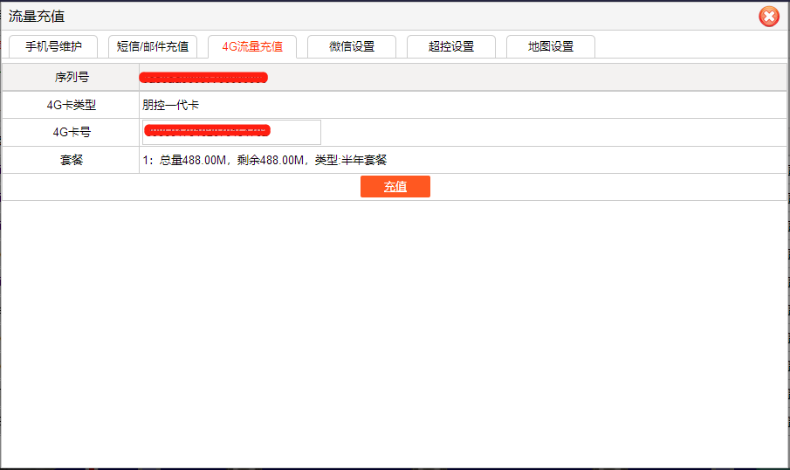Open the 超控设置 tab
This screenshot has height=470, width=790.
point(451,46)
